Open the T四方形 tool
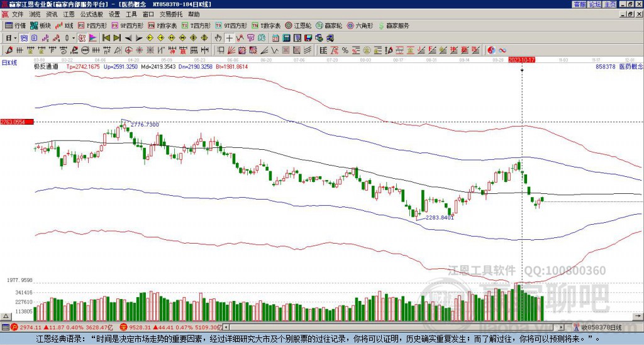644x345 pixels. coord(197,25)
